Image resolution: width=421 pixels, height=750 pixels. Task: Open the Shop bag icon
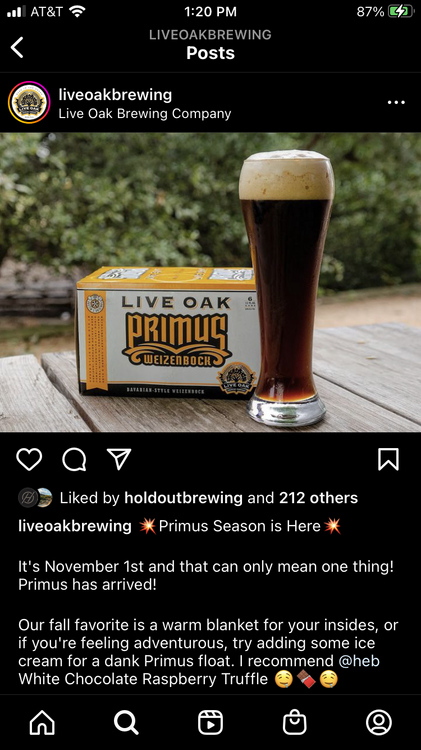coord(295,722)
